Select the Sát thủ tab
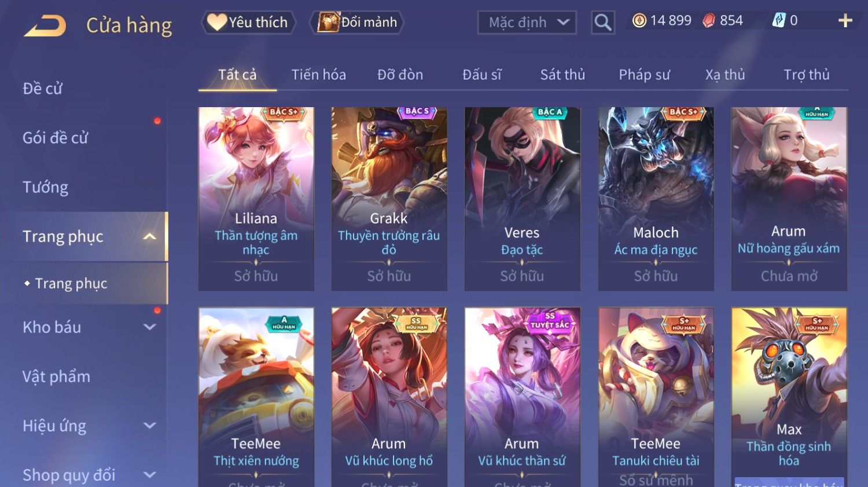868x487 pixels. pos(562,75)
